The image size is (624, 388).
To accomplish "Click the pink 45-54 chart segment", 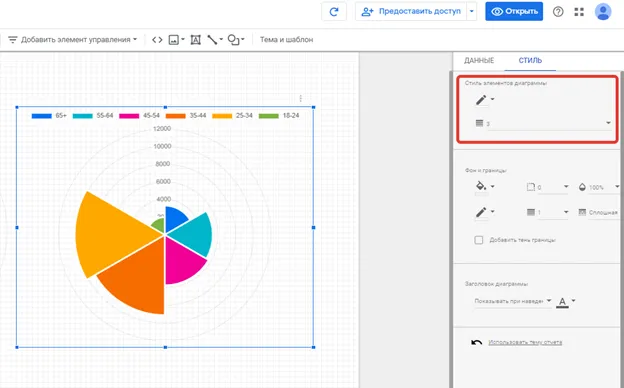I will pyautogui.click(x=181, y=261).
